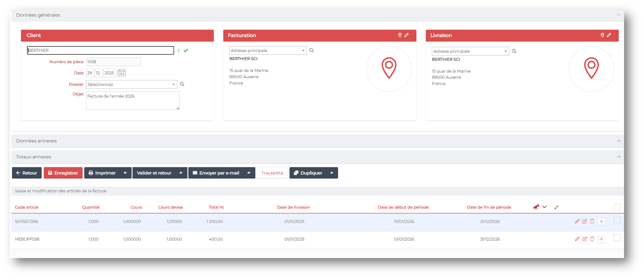Image resolution: width=644 pixels, height=278 pixels.
Task: Open the Facturation 'Adresse principale' dropdown
Action: click(267, 51)
